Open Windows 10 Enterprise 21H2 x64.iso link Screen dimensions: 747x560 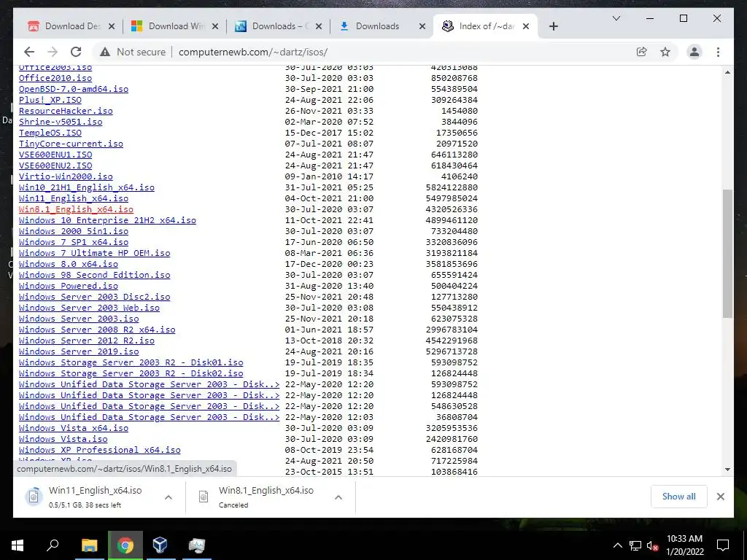[107, 220]
